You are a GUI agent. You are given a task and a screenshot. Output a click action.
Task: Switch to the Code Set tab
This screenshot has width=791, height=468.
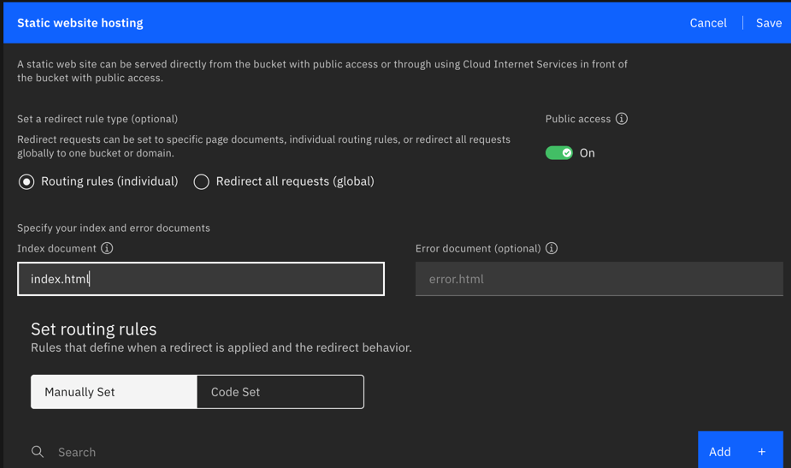(x=280, y=392)
